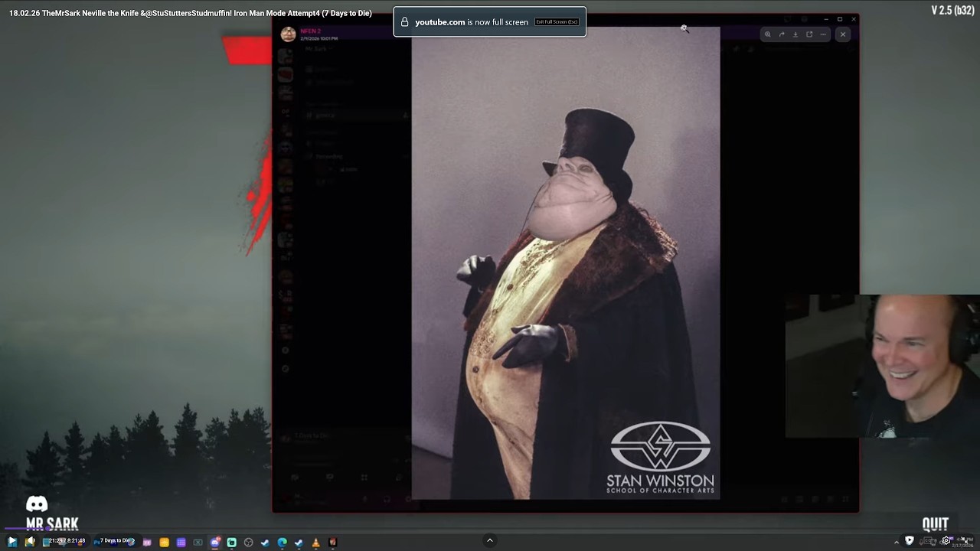The height and width of the screenshot is (551, 980).
Task: Open Discord from the taskbar
Action: click(215, 542)
